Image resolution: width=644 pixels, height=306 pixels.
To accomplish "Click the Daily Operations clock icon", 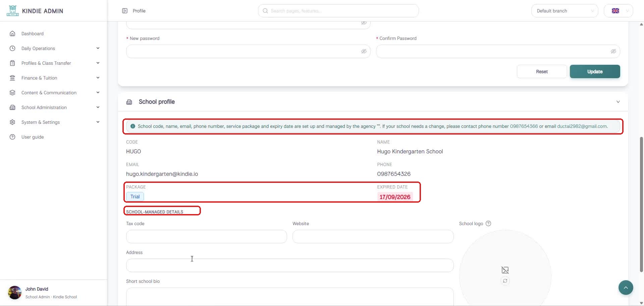I will pos(12,48).
